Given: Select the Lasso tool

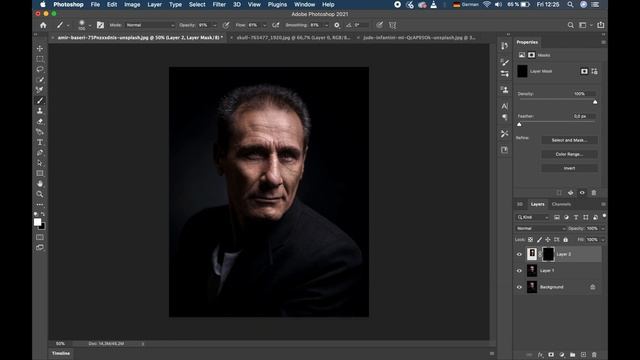Looking at the screenshot, I should coord(40,69).
